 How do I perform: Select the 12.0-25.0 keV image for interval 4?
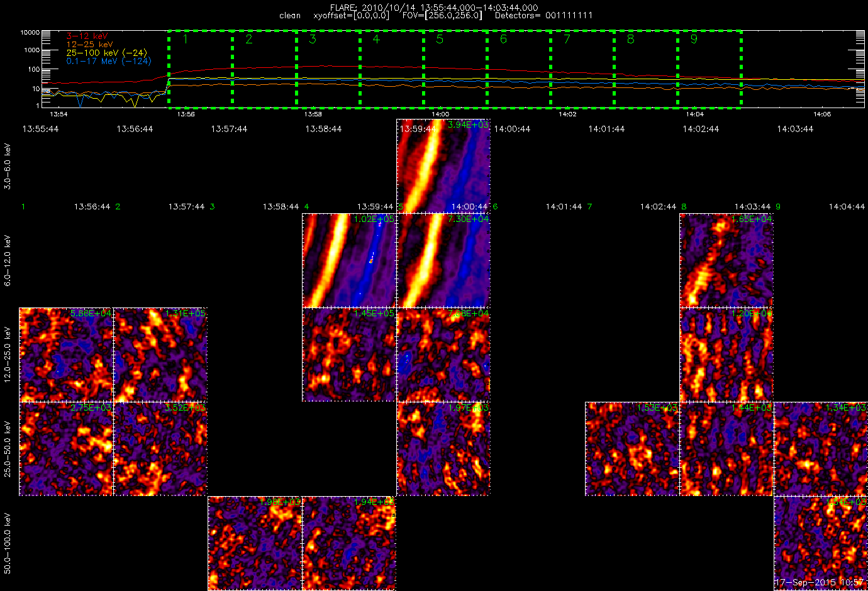coord(349,355)
